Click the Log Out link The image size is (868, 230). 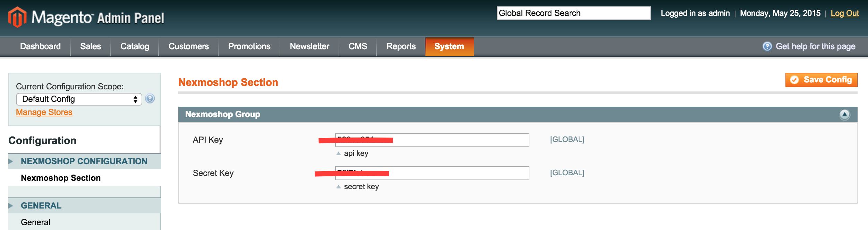(x=845, y=13)
